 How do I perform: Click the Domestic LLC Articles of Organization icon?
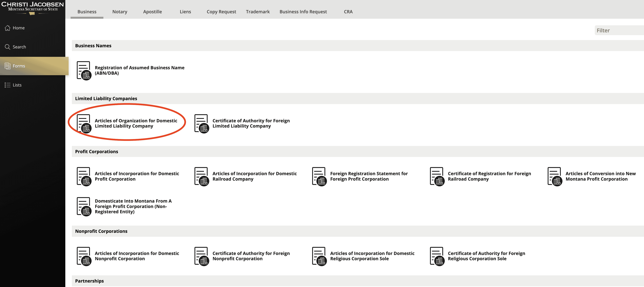coord(84,123)
